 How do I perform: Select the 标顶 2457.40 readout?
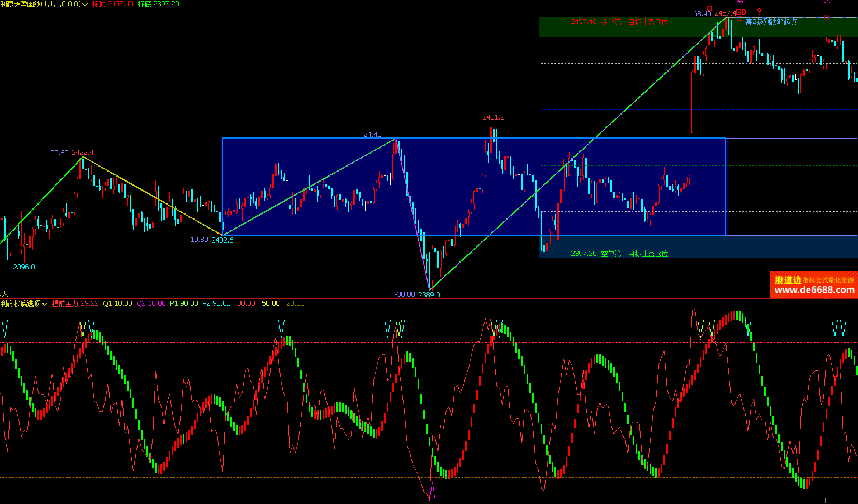pos(112,4)
